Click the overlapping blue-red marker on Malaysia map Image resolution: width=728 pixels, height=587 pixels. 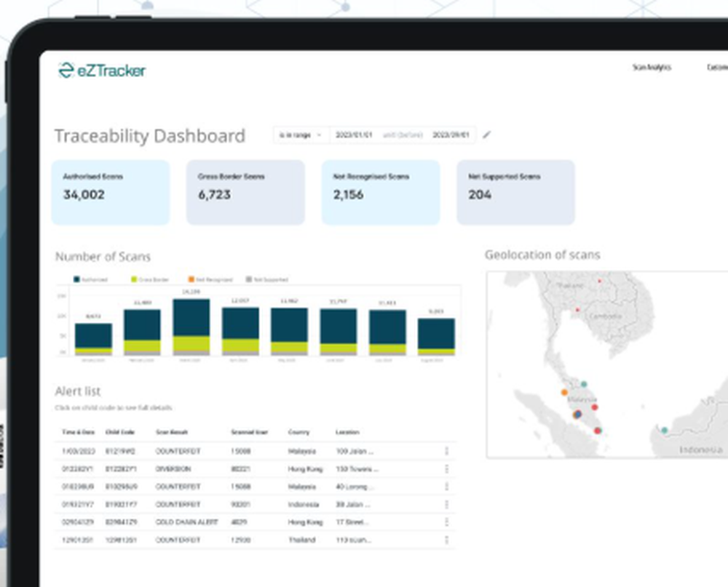(577, 415)
